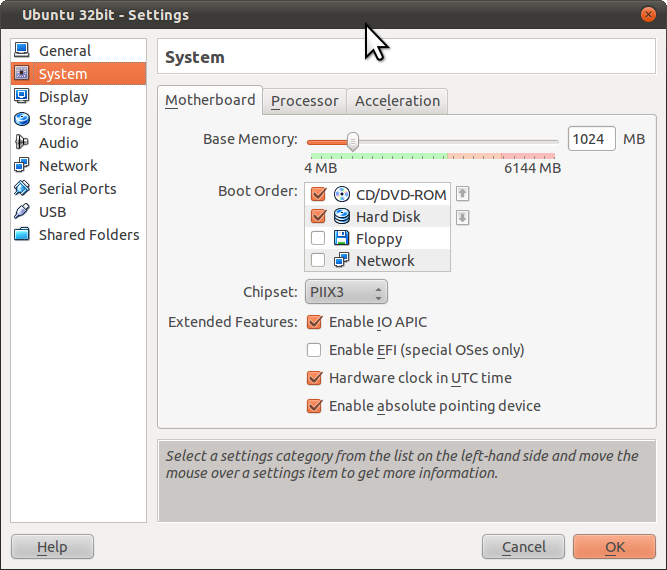
Task: Click the Base Memory slider handle
Action: click(x=353, y=141)
